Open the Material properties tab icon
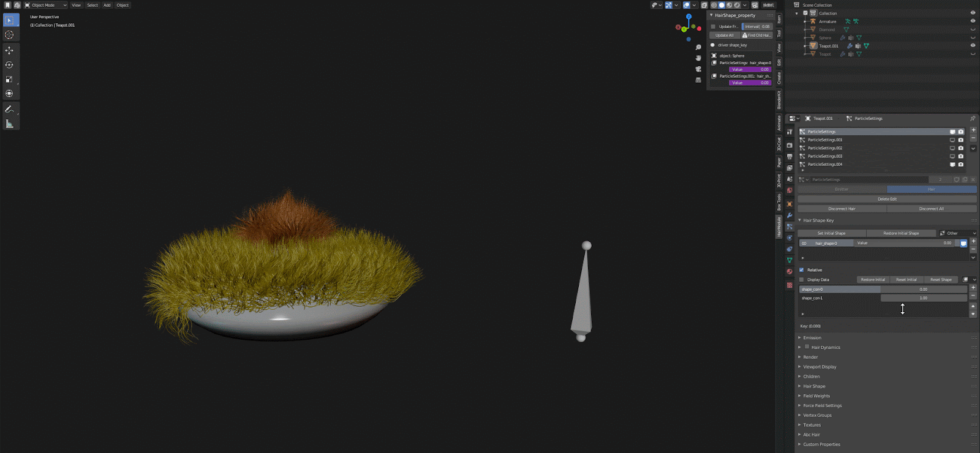This screenshot has width=980, height=453. click(790, 271)
